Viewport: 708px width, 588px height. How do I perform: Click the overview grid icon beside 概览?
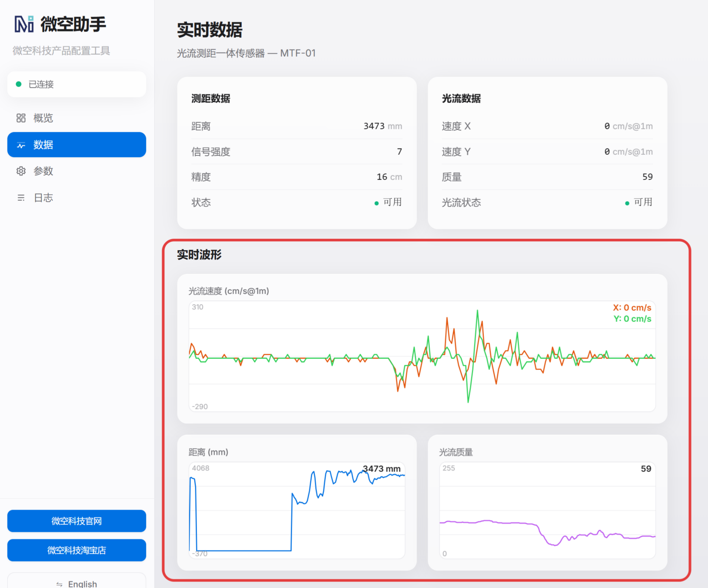21,118
